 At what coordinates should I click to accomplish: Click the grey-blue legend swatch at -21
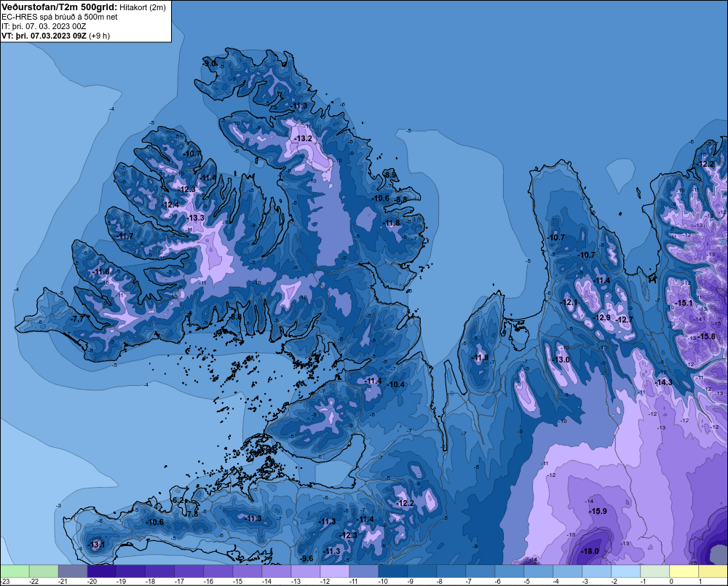(x=73, y=571)
